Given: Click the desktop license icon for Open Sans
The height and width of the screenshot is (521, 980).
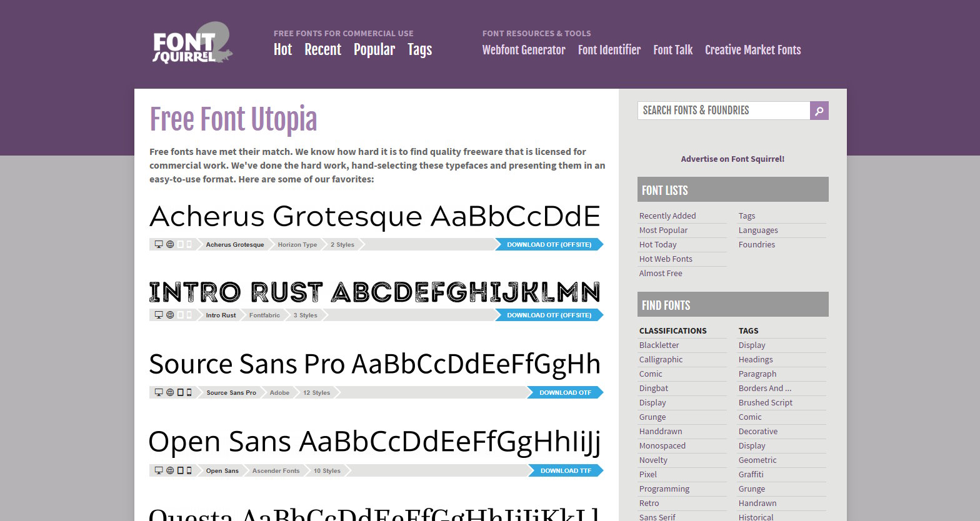Looking at the screenshot, I should (x=159, y=470).
